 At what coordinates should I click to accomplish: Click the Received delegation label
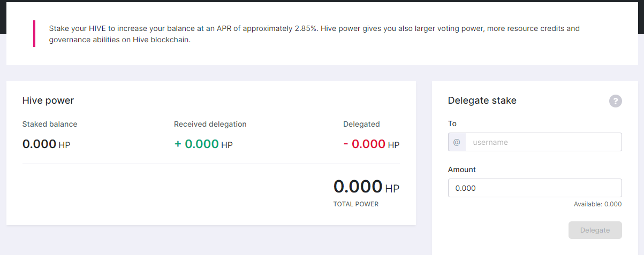pyautogui.click(x=210, y=124)
